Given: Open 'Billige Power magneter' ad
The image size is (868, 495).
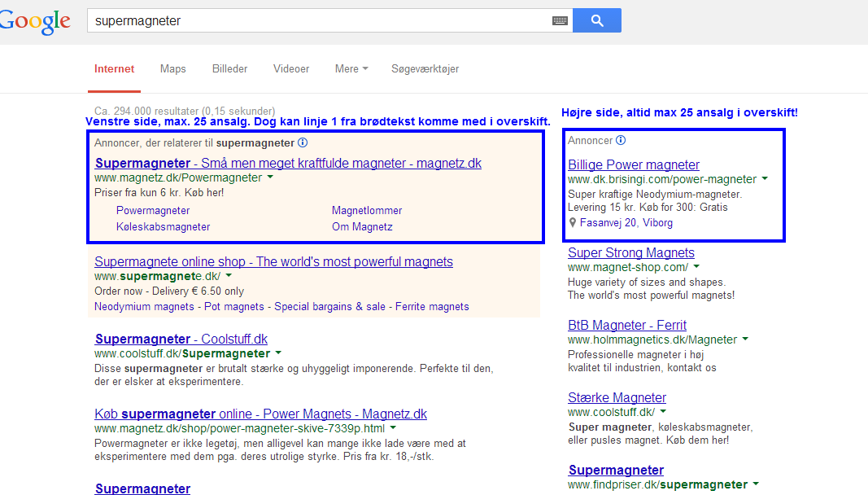Looking at the screenshot, I should tap(634, 164).
